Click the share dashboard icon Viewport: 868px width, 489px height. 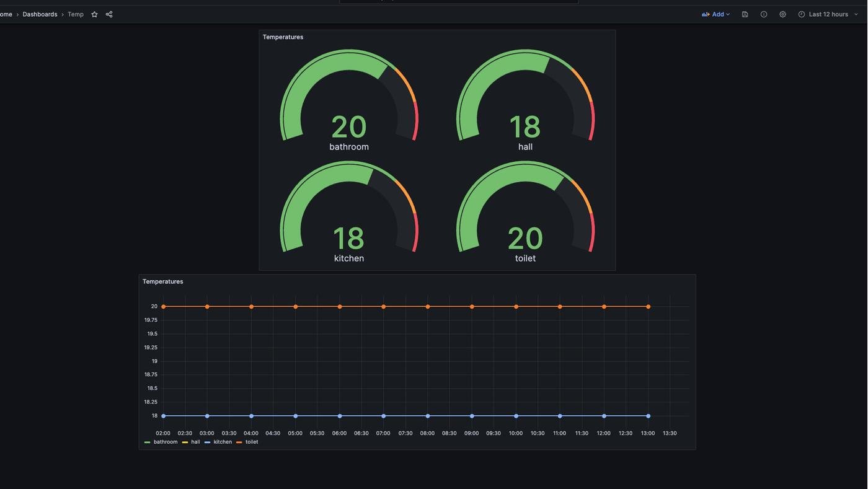(109, 14)
